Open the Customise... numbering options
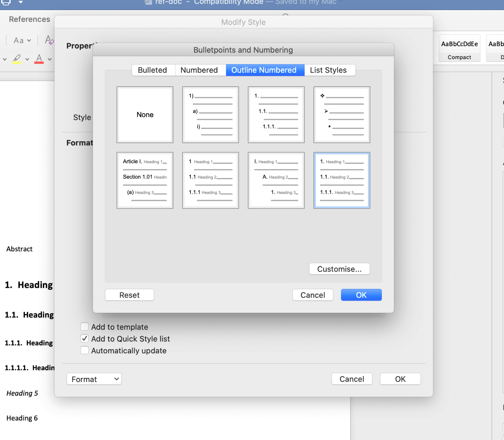The width and height of the screenshot is (504, 440). [x=339, y=269]
